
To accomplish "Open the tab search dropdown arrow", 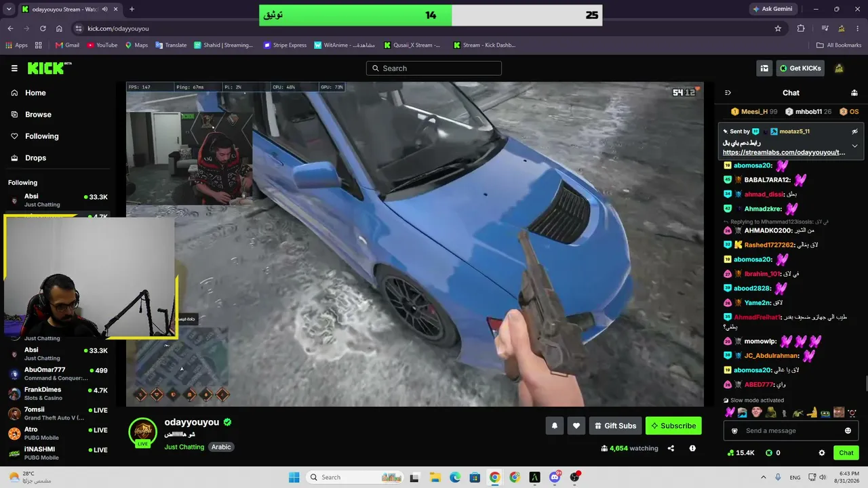I will [x=8, y=9].
